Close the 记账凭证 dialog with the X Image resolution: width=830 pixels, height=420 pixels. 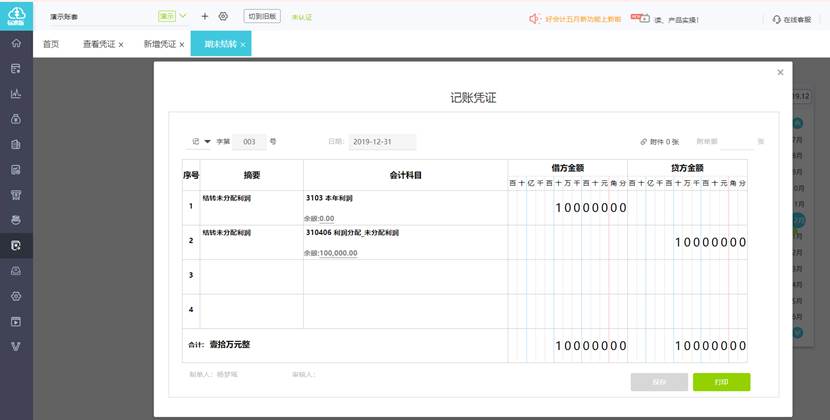pos(780,72)
